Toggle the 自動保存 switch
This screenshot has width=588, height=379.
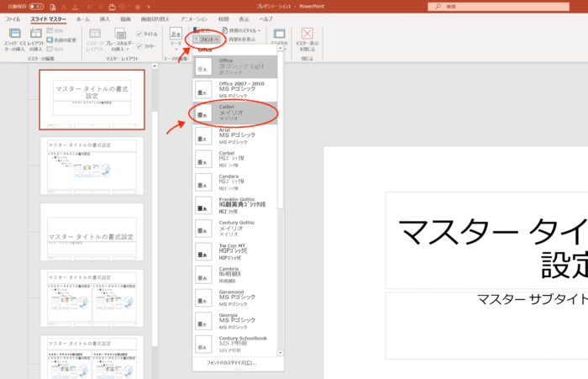36,7
